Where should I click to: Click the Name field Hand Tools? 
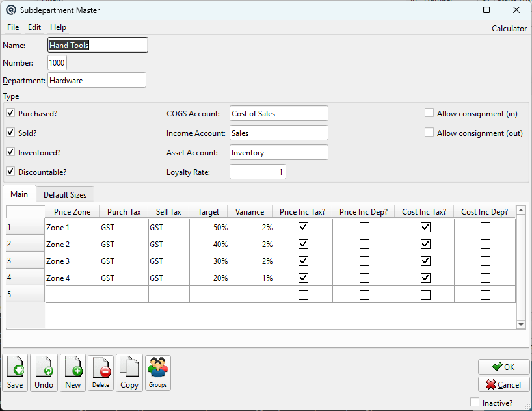98,45
